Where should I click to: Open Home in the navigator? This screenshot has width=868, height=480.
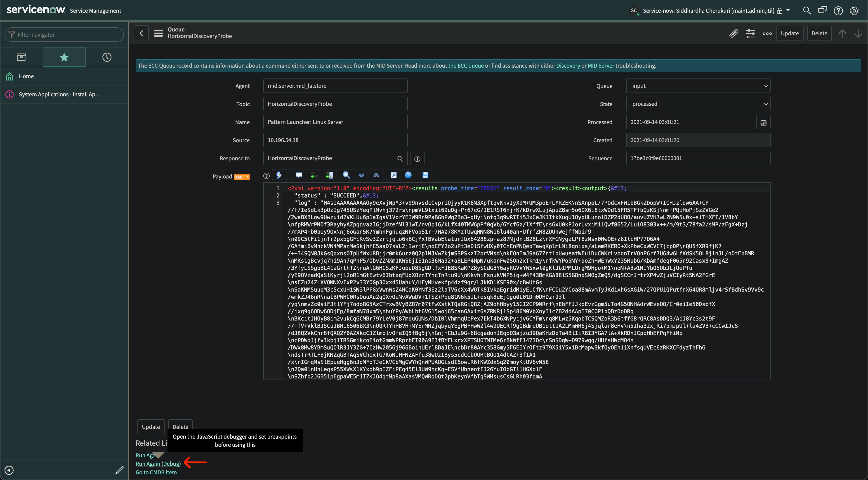(x=64, y=76)
